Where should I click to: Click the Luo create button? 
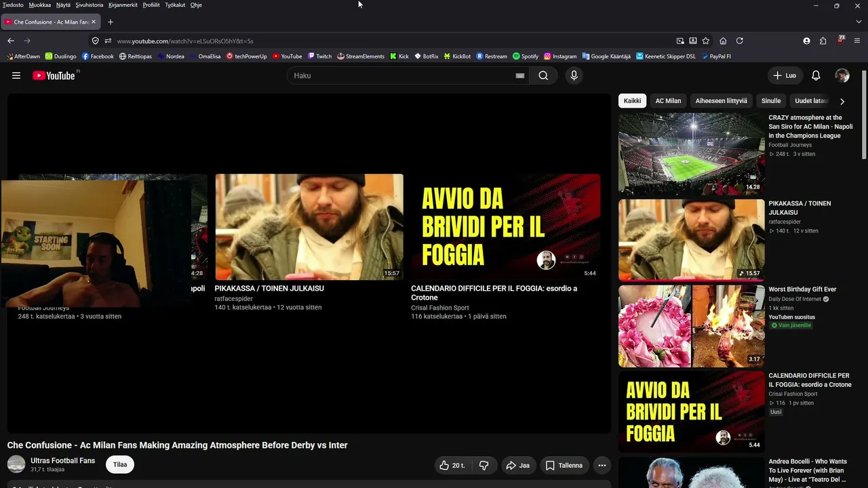[x=785, y=75]
